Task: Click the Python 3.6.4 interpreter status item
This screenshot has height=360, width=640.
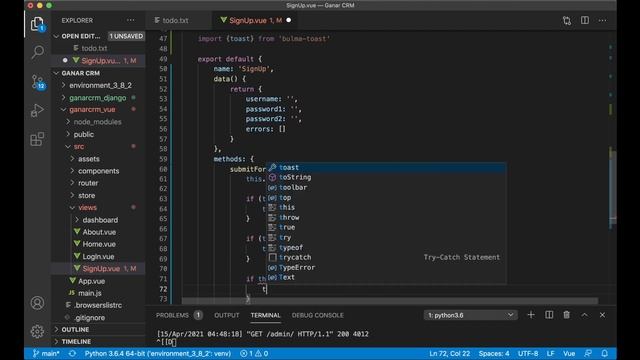Action: 158,353
